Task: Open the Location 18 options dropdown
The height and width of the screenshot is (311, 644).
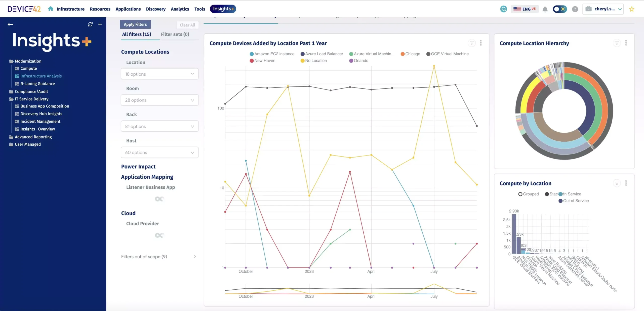Action: (159, 74)
